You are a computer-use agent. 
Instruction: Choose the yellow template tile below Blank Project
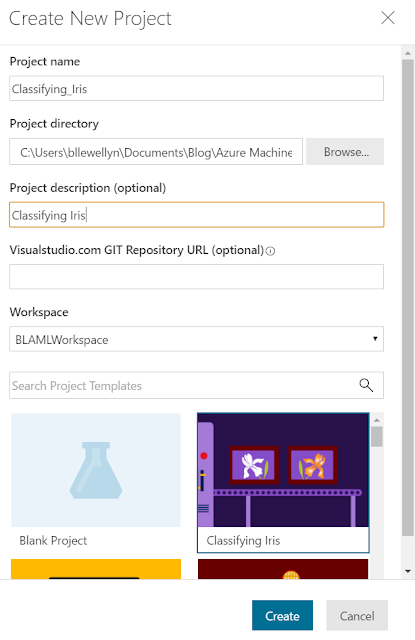[96, 569]
